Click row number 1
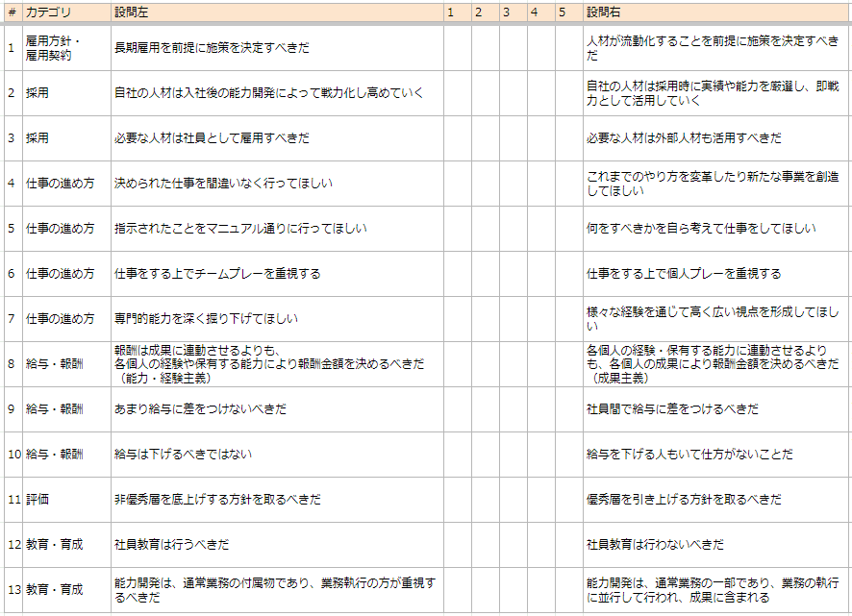 click(x=13, y=48)
